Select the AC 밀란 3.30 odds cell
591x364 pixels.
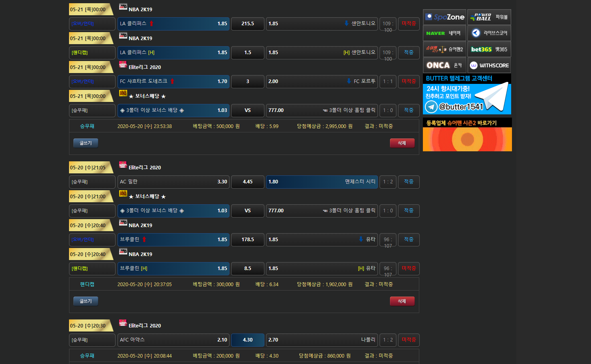pos(173,182)
